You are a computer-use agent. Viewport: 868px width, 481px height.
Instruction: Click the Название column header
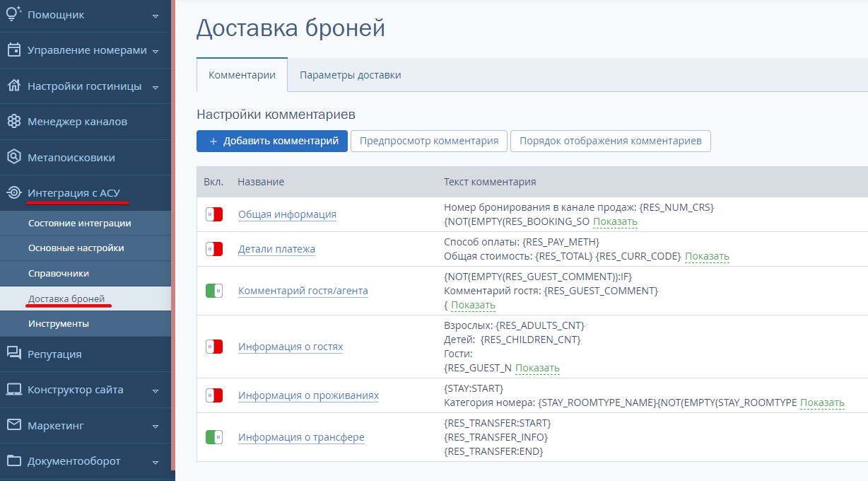[x=261, y=182]
